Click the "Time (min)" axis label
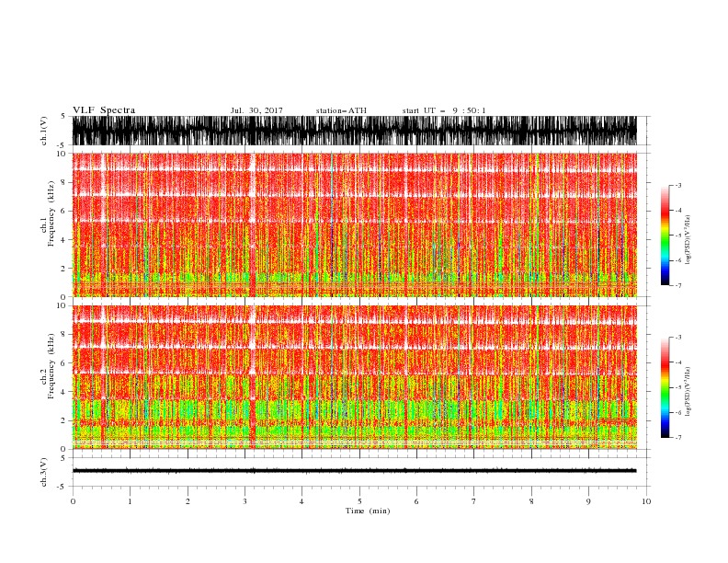The image size is (728, 563). point(368,511)
